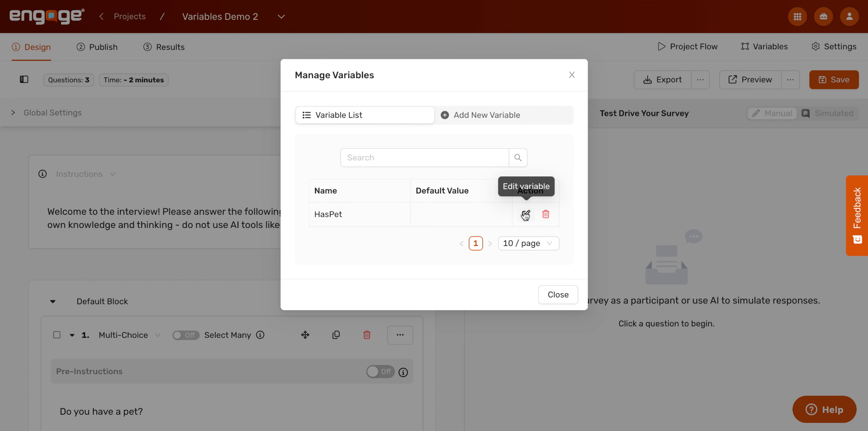
Task: Open more options for question 1
Action: (x=400, y=335)
